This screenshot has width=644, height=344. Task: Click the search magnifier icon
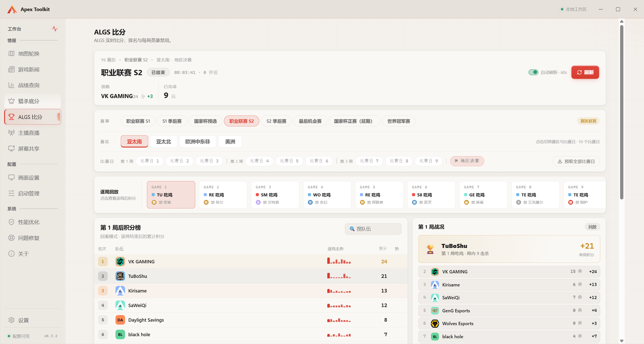tap(352, 229)
